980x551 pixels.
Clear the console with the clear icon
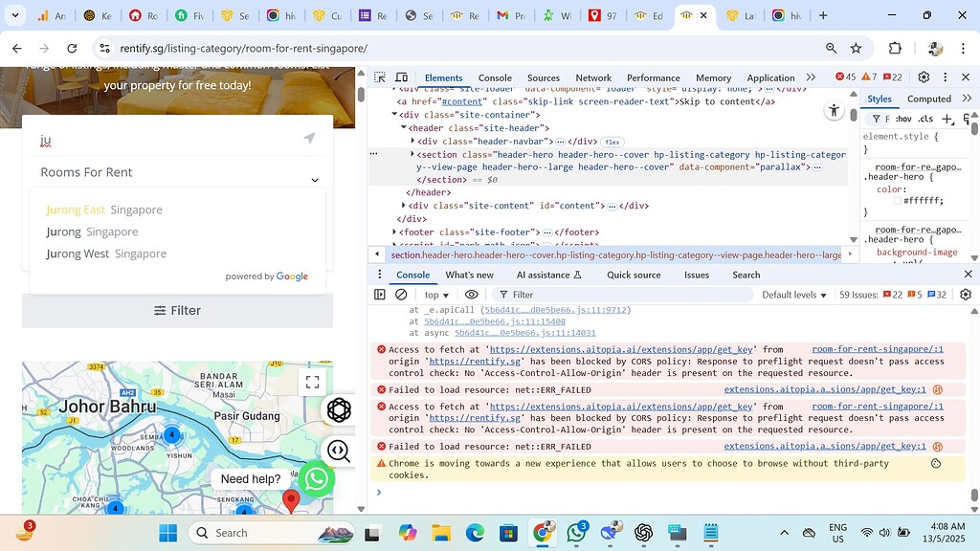click(402, 295)
